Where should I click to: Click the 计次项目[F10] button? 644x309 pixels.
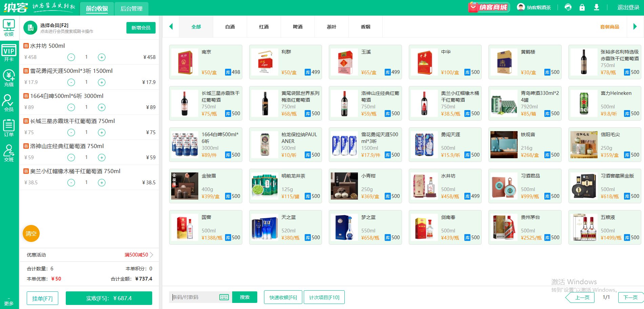(x=324, y=297)
